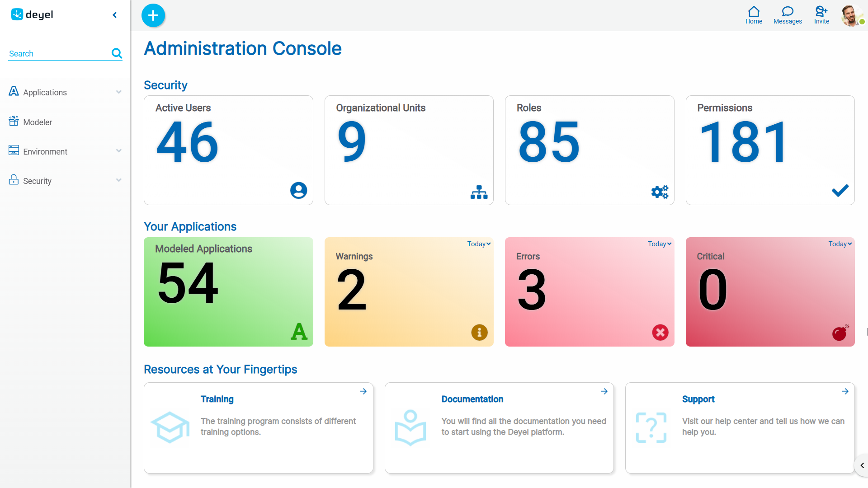The width and height of the screenshot is (868, 488).
Task: Open Modeler from sidebar
Action: click(38, 122)
